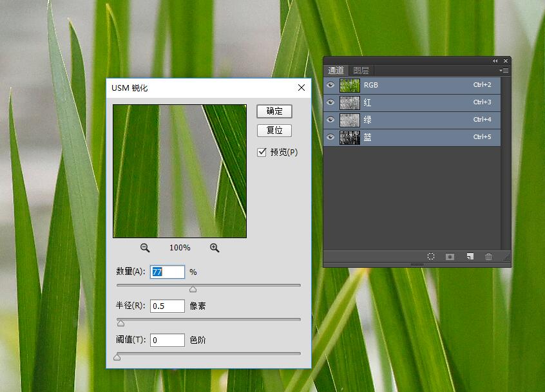Select the green (绿) channel thumbnail

(x=349, y=120)
